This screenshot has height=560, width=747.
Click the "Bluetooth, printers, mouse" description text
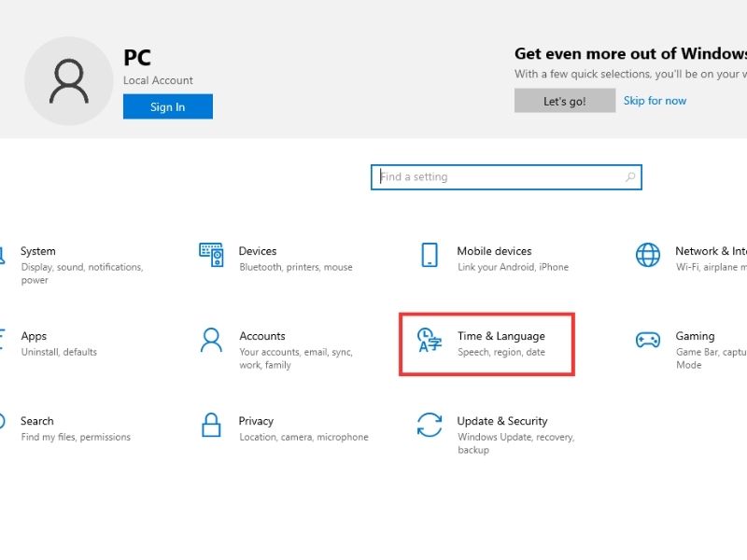pyautogui.click(x=295, y=267)
